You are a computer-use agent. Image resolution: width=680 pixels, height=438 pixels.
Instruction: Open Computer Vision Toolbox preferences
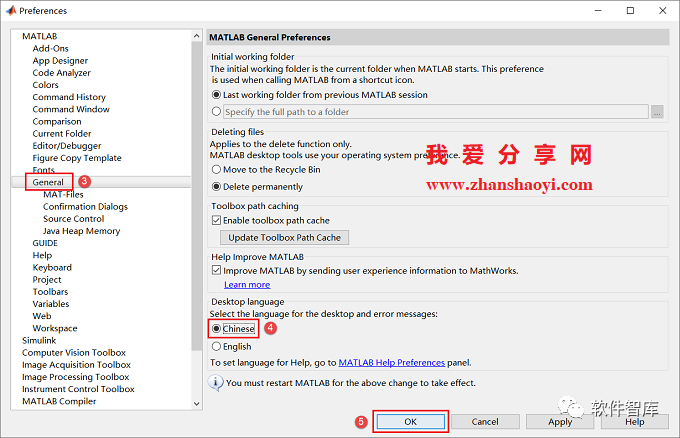(74, 353)
